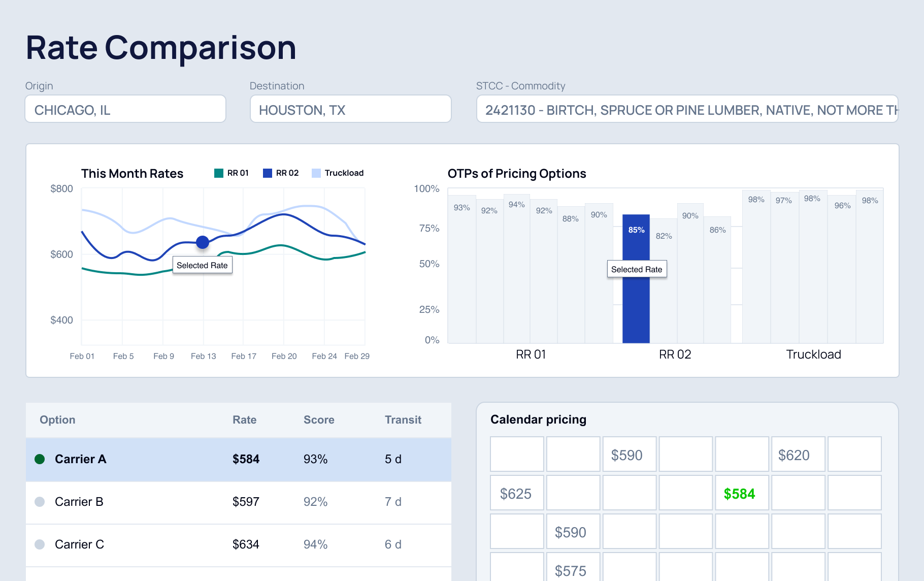Select the $620 calendar price cell
Viewport: 924px width, 581px height.
point(798,454)
